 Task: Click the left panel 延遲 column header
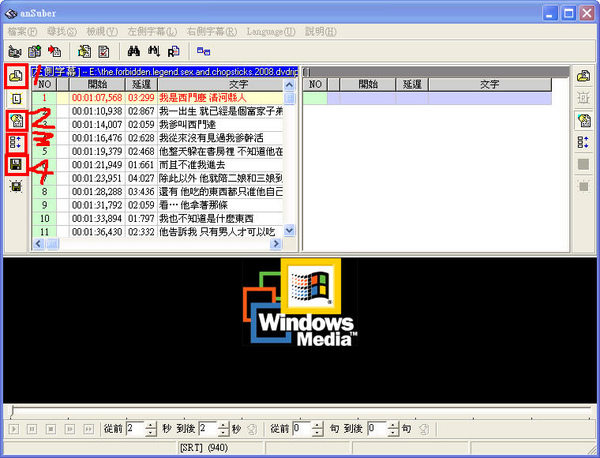click(x=141, y=84)
